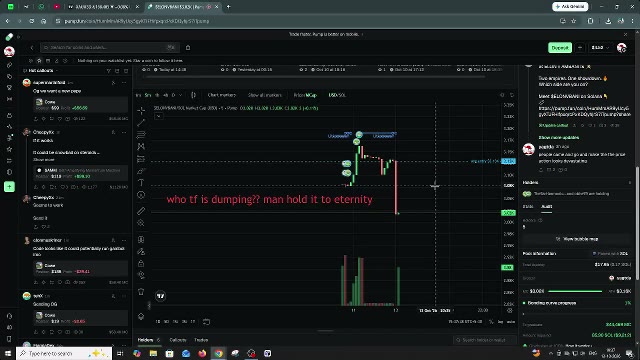This screenshot has width=640, height=360.
Task: Open the emoji icons tool
Action: click(141, 195)
